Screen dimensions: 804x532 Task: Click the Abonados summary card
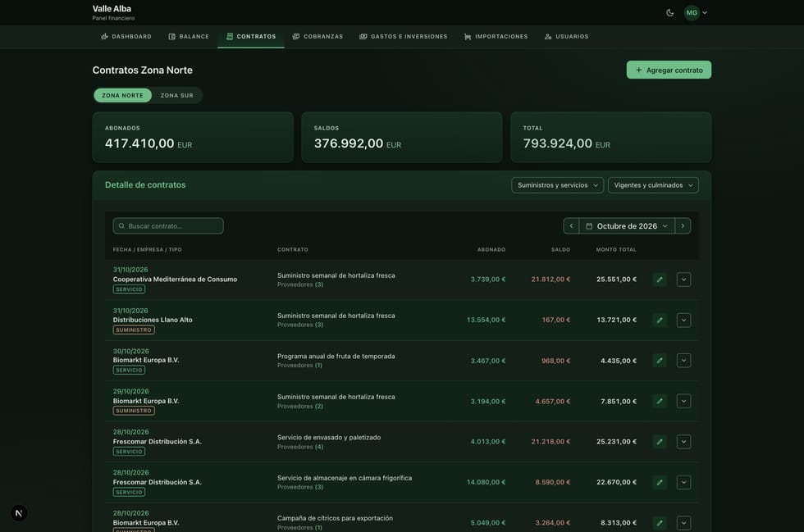(x=193, y=138)
